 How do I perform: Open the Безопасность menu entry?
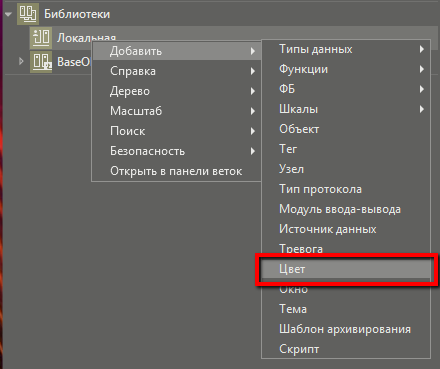(x=177, y=151)
